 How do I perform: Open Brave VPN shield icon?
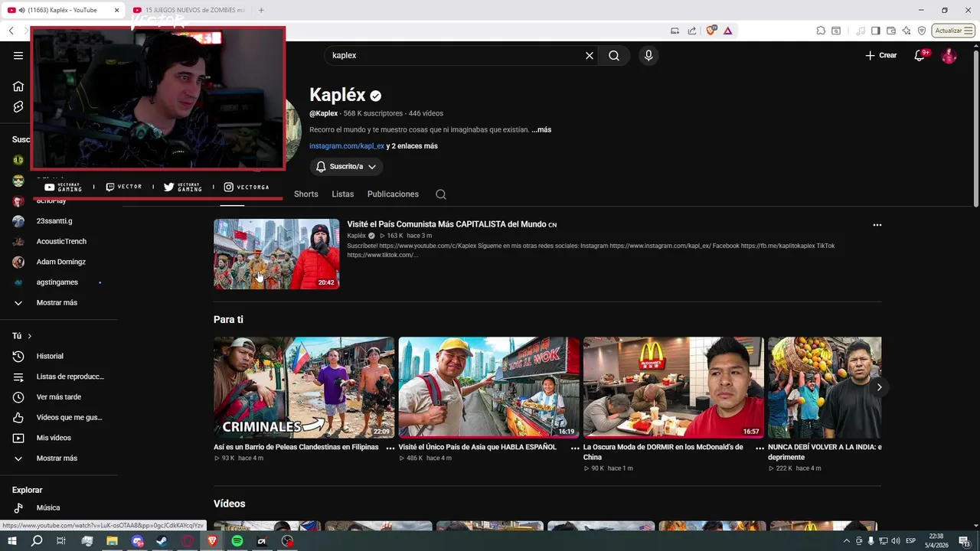pos(922,31)
